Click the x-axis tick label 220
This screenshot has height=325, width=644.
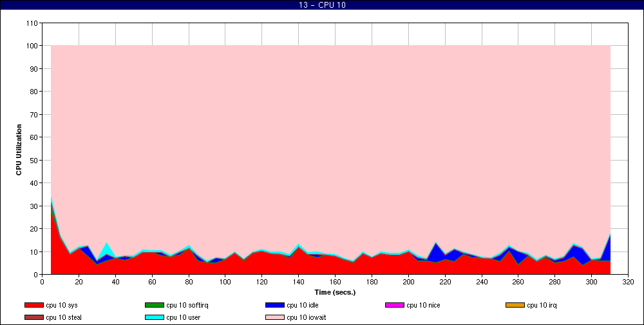pyautogui.click(x=445, y=282)
